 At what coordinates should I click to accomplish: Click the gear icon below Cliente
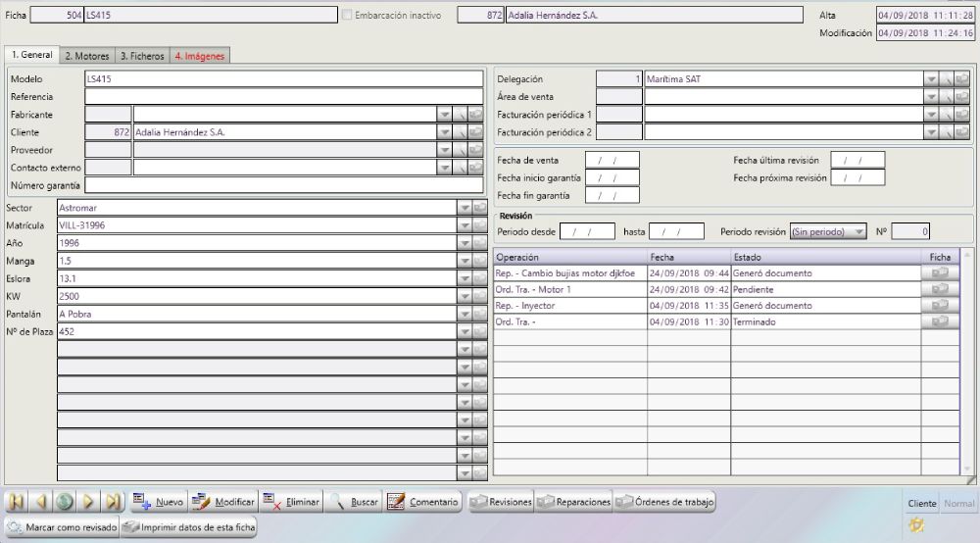tap(916, 525)
